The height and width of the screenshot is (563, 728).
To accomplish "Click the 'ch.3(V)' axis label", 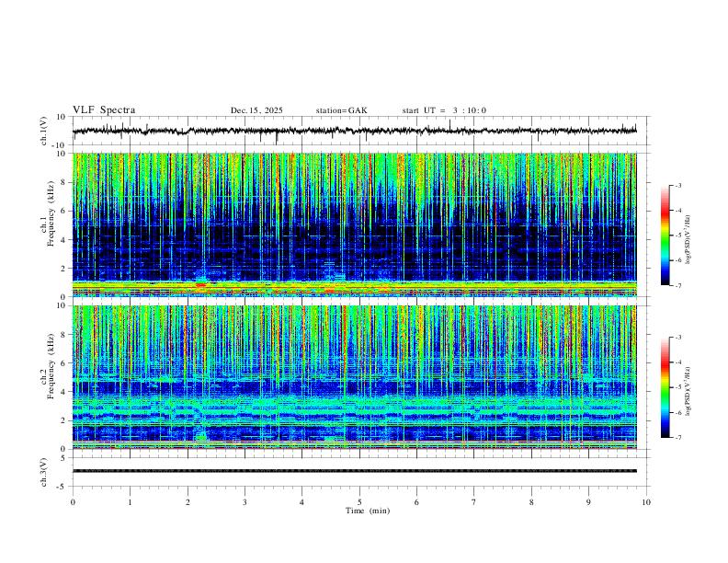I will click(x=44, y=472).
